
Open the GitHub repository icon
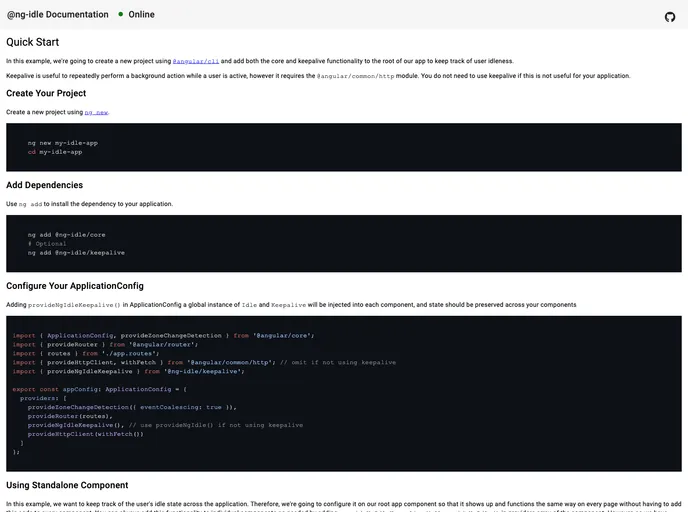(x=670, y=16)
